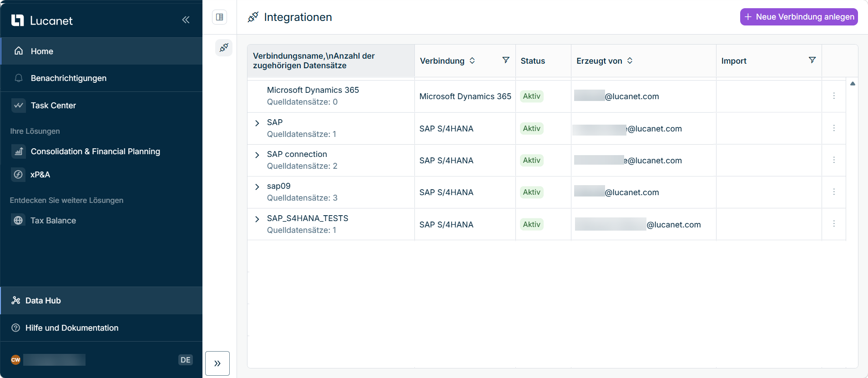Click the Lucanet logo

[42, 20]
